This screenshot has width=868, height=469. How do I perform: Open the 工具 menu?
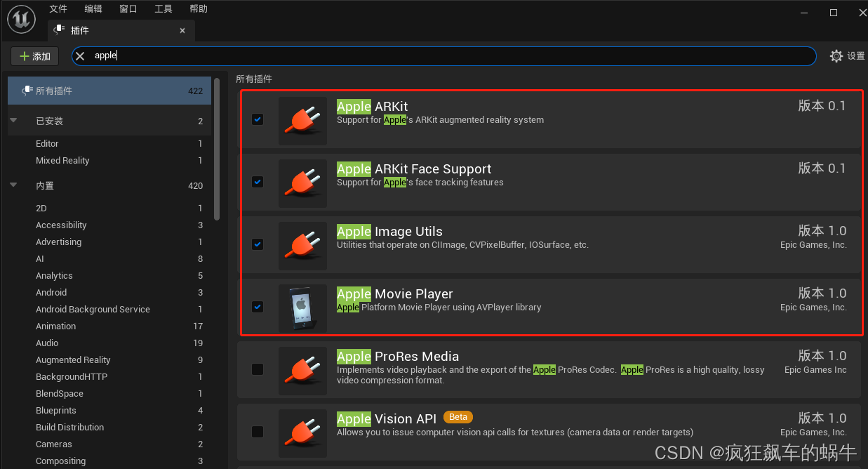pos(163,9)
